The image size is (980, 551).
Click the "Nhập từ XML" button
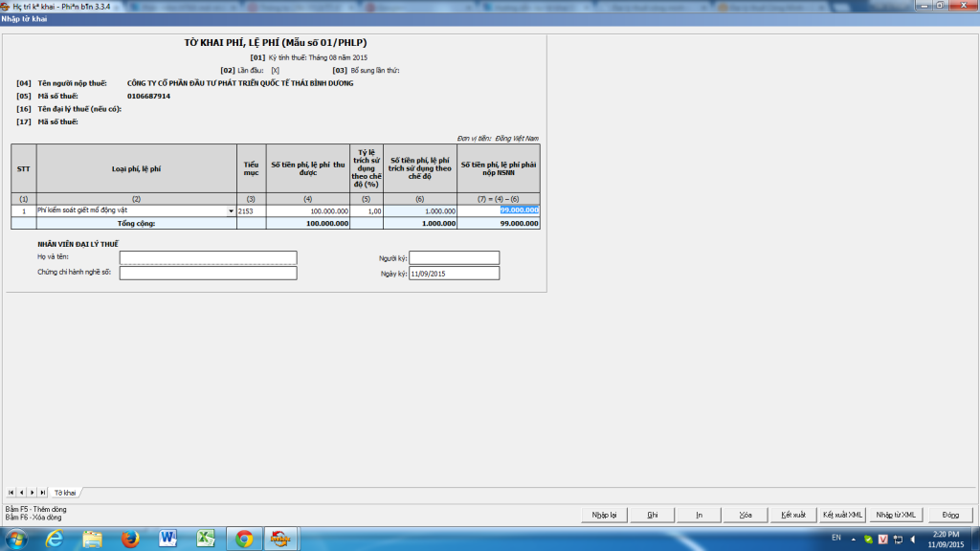(896, 515)
